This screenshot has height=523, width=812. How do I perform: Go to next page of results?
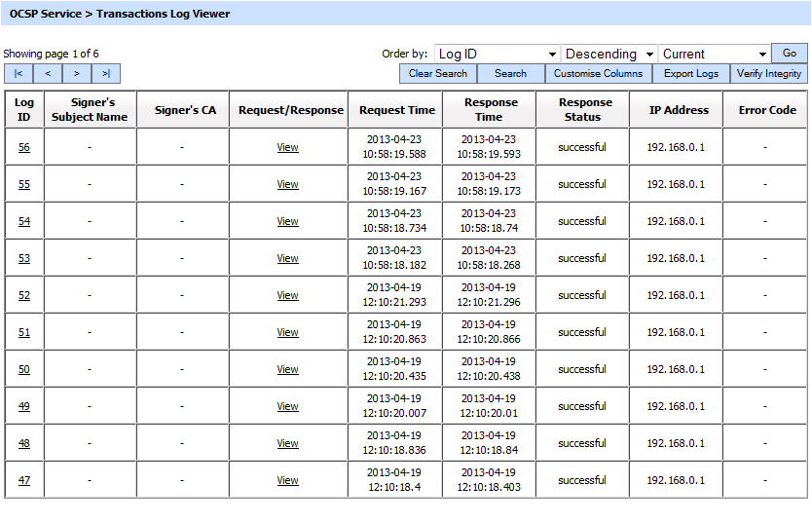tap(77, 74)
